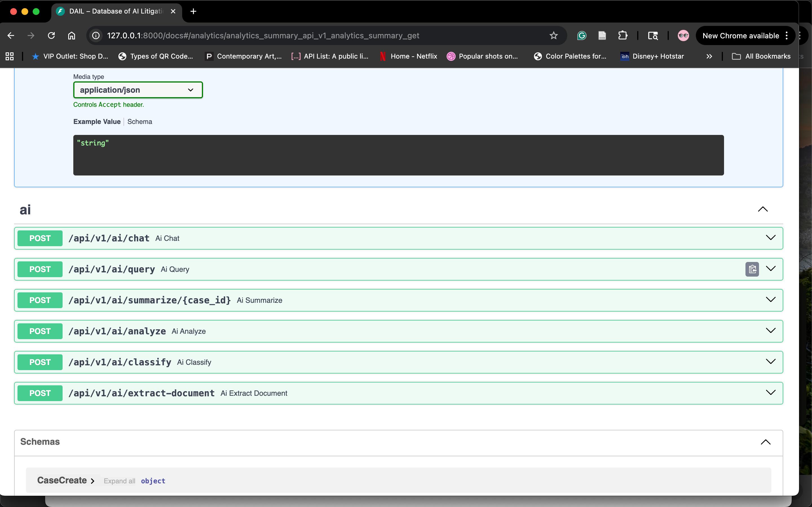Open the Extensions puzzle icon

[623, 35]
